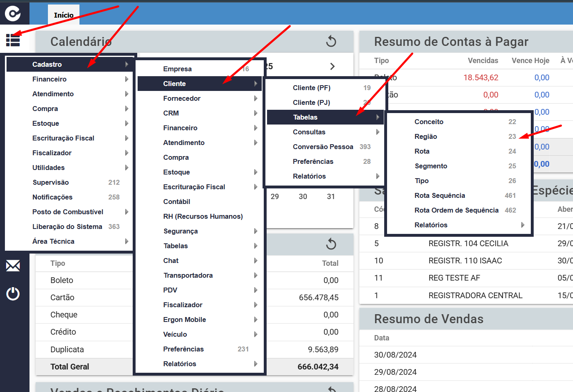This screenshot has width=573, height=392.
Task: Expand the Financeiro main menu entry
Action: [70, 79]
